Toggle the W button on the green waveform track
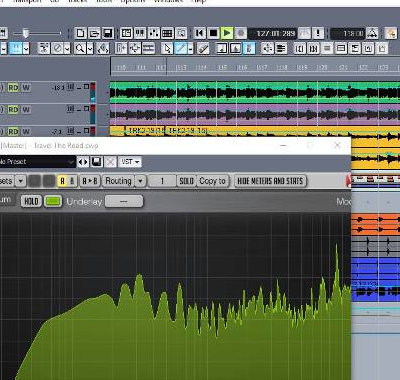The width and height of the screenshot is (400, 380). pos(26,88)
